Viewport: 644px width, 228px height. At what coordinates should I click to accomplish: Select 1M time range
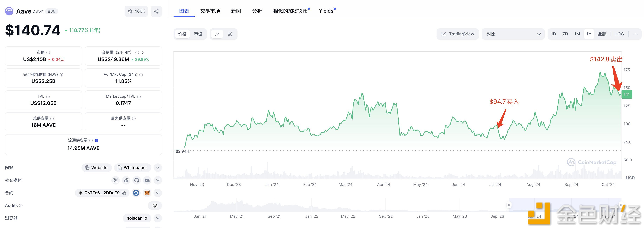(x=577, y=34)
